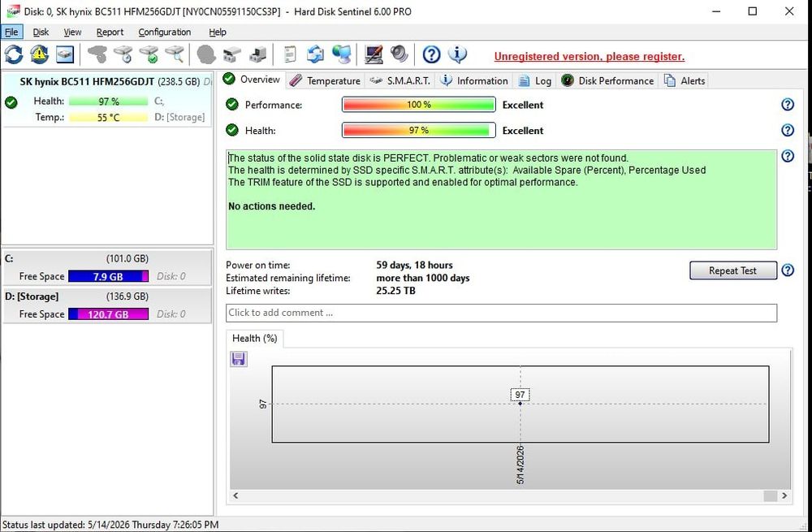Image resolution: width=812 pixels, height=532 pixels.
Task: Click the status last updated text
Action: pyautogui.click(x=110, y=525)
